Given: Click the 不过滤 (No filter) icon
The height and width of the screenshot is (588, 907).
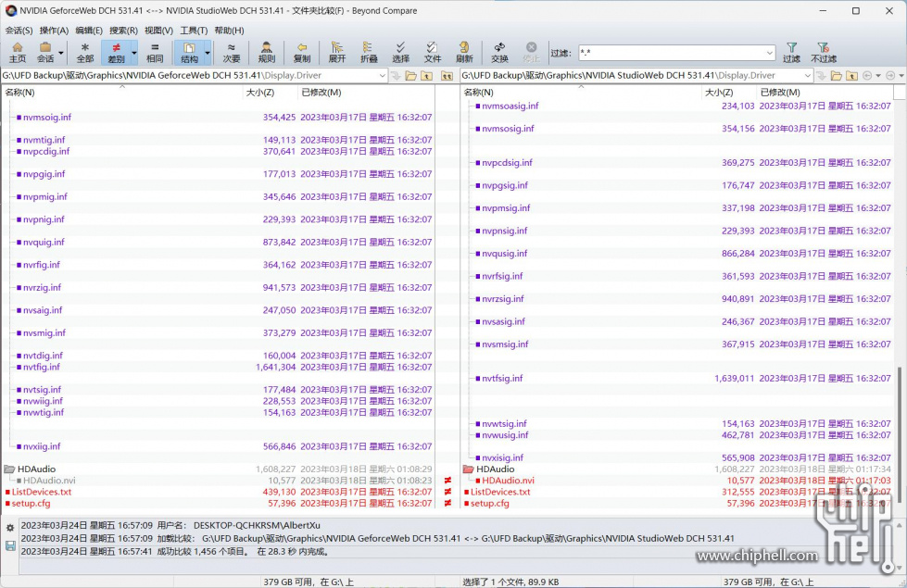Looking at the screenshot, I should [x=824, y=53].
